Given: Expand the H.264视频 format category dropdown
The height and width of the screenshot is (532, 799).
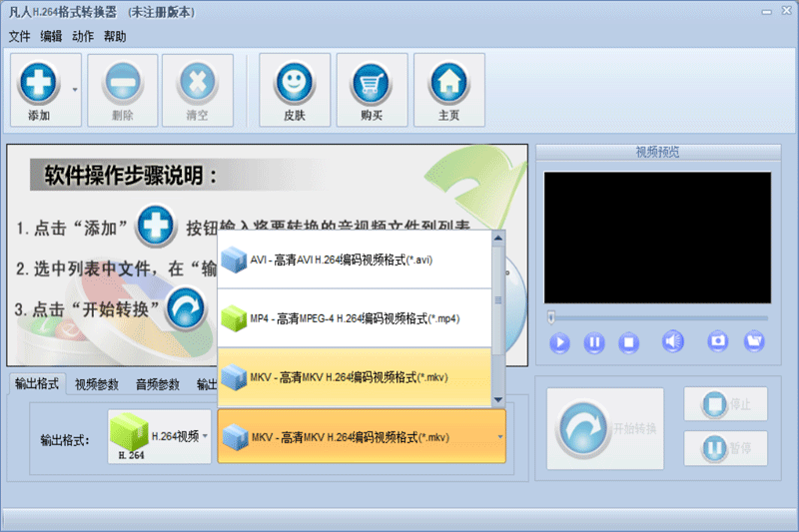Looking at the screenshot, I should pos(160,437).
